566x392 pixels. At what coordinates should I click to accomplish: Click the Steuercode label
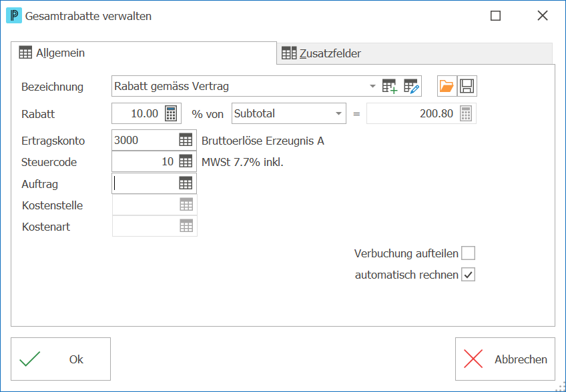[x=49, y=162]
